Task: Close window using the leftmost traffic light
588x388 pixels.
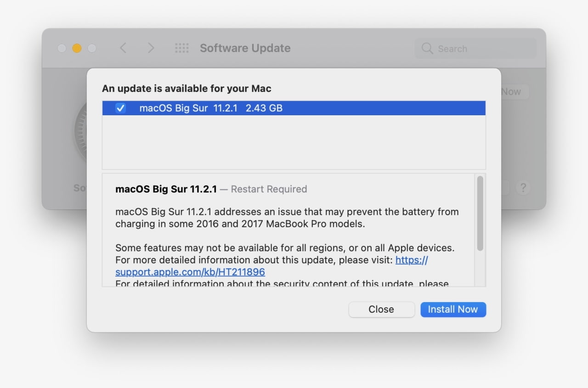Action: tap(62, 48)
